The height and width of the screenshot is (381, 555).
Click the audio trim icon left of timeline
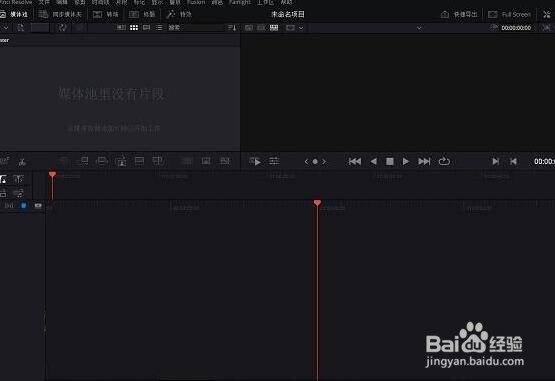(x=18, y=193)
